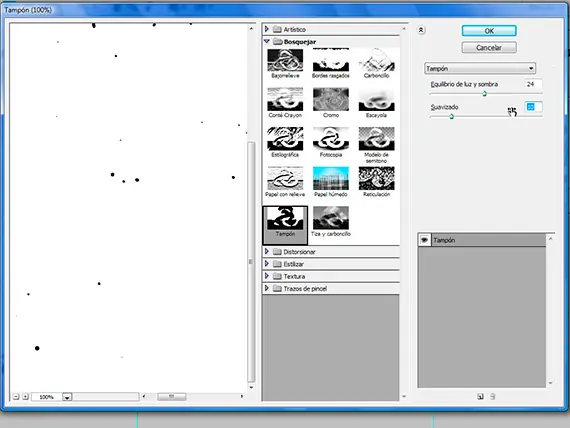
Task: Click the Cancelar button
Action: point(489,48)
